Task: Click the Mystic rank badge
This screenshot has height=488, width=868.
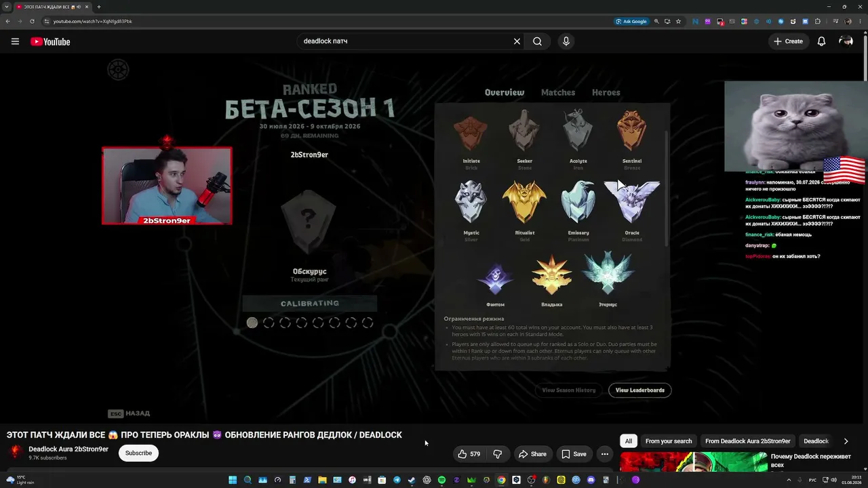Action: 471,202
